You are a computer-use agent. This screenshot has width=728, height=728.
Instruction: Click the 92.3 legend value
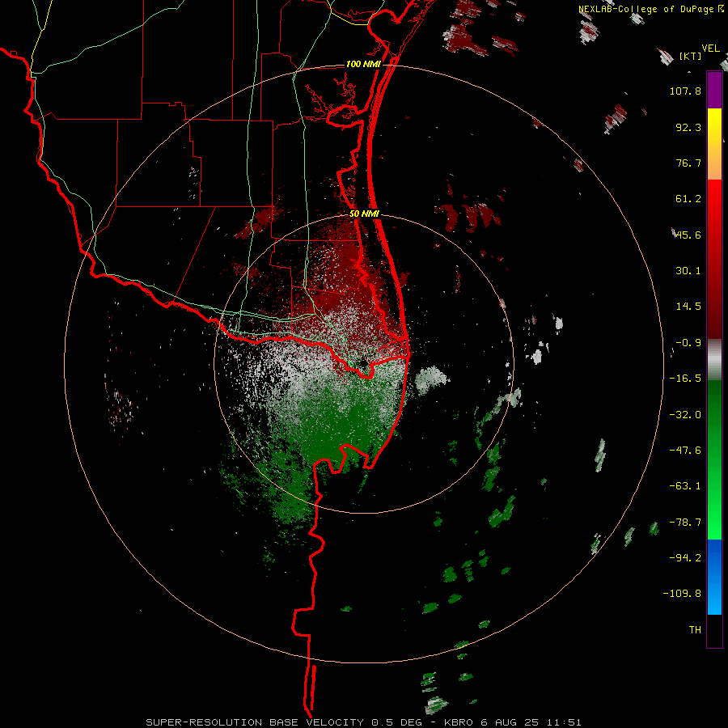(x=688, y=127)
